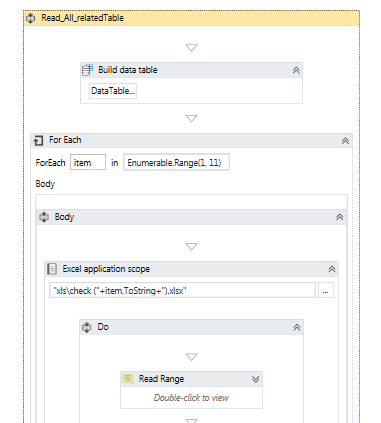Collapse the Excel application scope activity

tap(332, 269)
